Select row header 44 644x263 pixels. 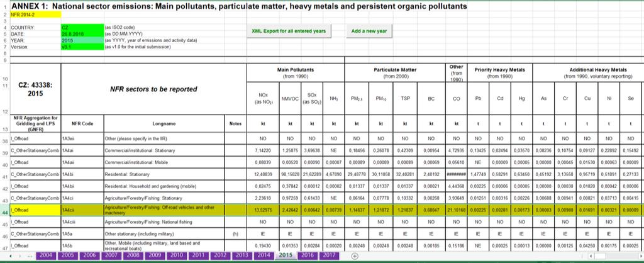point(4,210)
